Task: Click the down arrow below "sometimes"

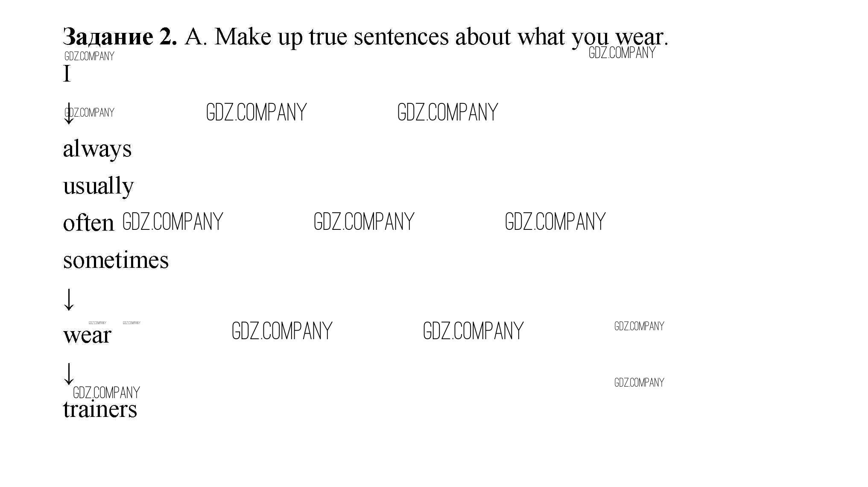Action: coord(68,299)
